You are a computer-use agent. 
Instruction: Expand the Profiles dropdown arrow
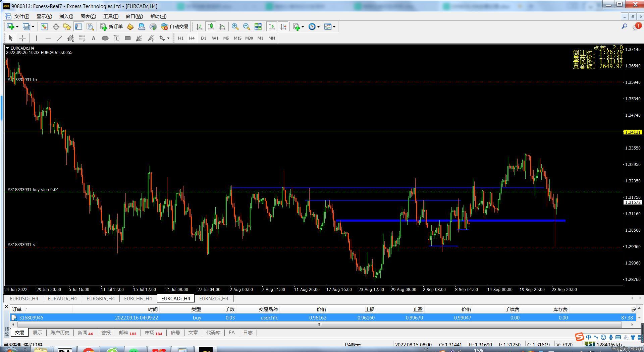click(x=33, y=27)
